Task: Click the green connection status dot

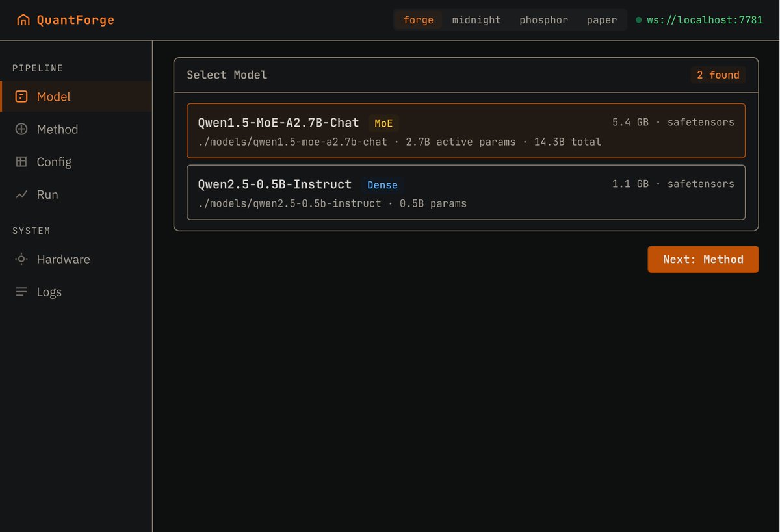Action: point(638,20)
